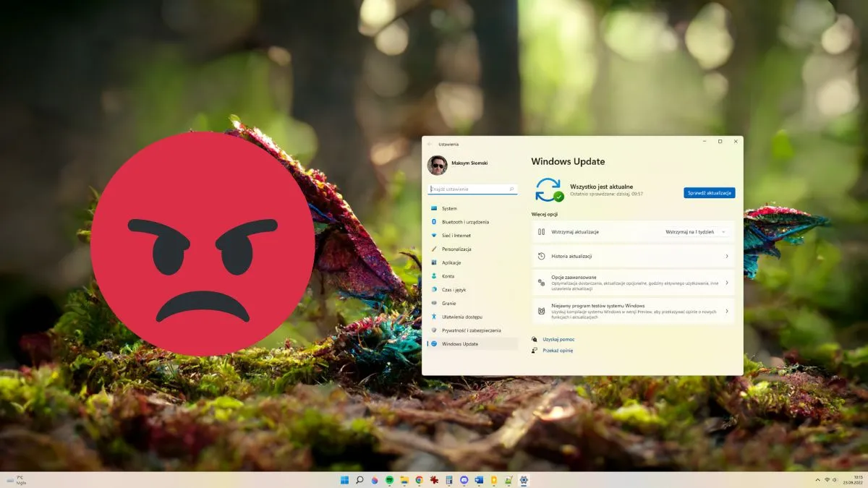Open Discord from the taskbar
The width and height of the screenshot is (868, 488).
[x=464, y=479]
